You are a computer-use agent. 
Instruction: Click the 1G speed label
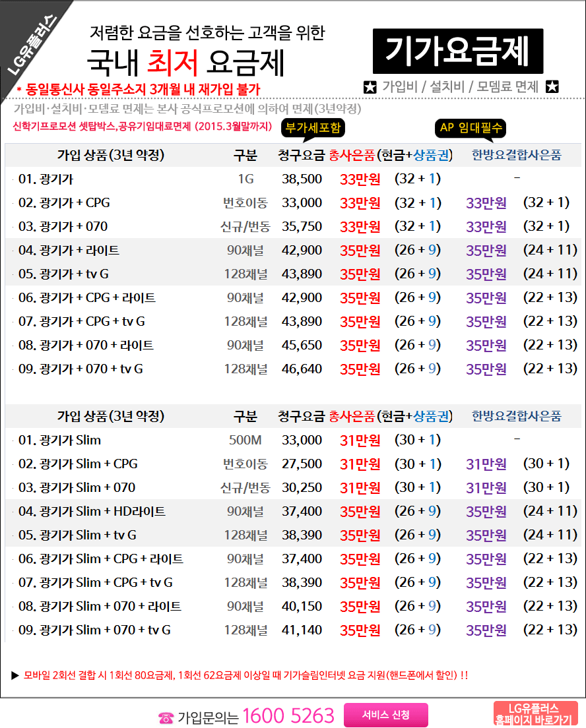coord(245,179)
